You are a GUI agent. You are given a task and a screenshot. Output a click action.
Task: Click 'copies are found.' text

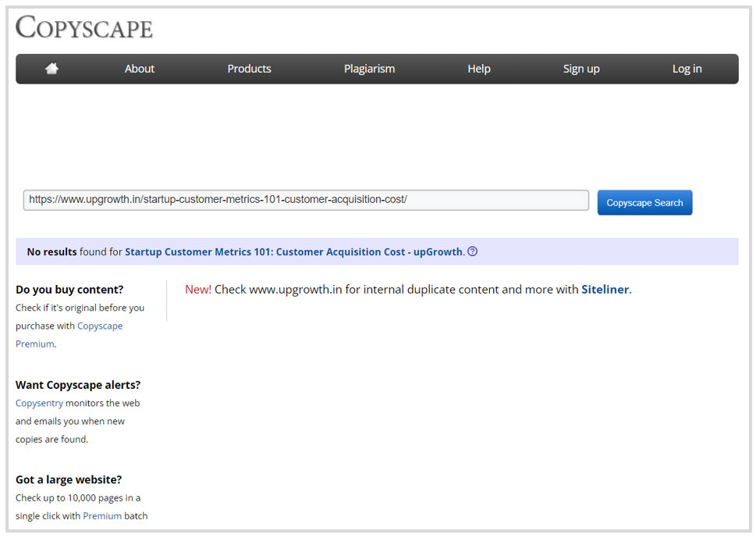[x=51, y=440]
